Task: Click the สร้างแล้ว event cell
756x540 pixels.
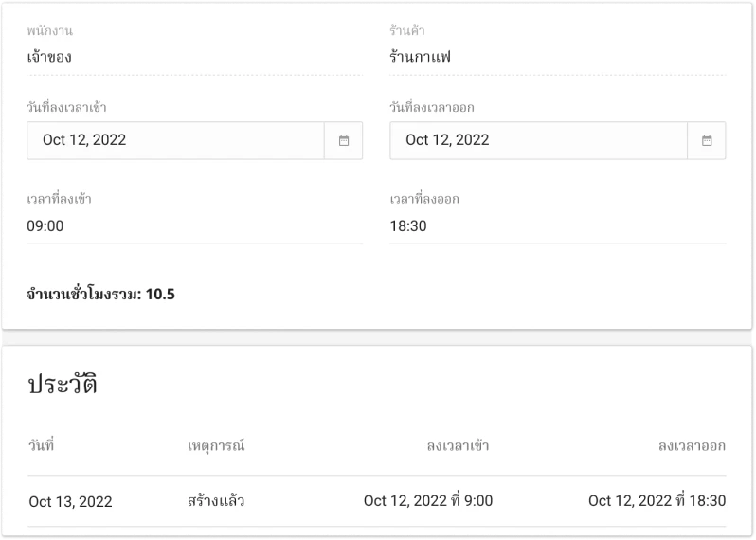Action: (x=216, y=501)
